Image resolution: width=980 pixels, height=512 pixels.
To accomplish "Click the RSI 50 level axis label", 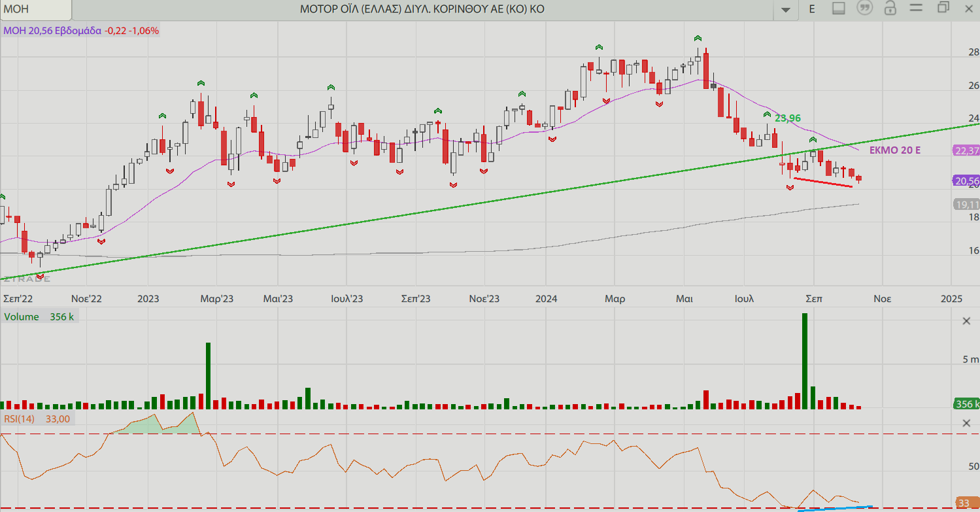I will (x=973, y=468).
